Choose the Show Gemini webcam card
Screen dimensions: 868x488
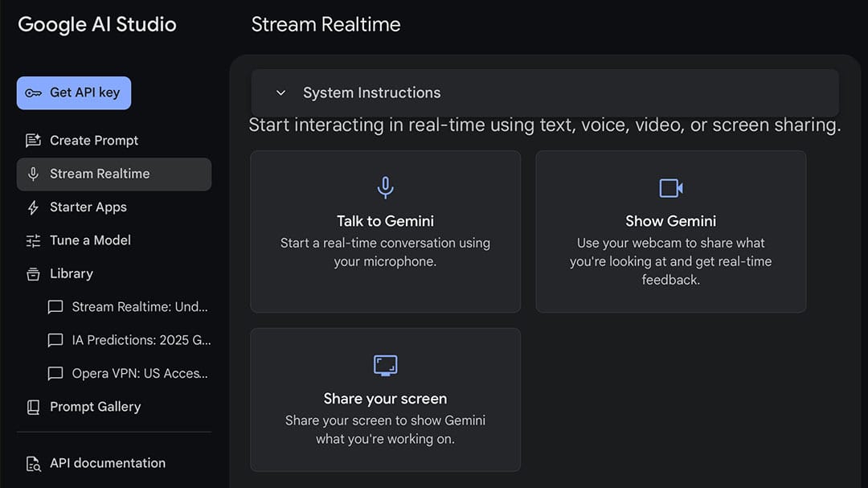coord(671,232)
